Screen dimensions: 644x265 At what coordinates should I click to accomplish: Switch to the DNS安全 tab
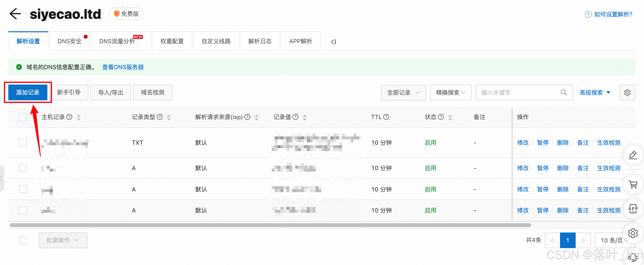point(70,41)
